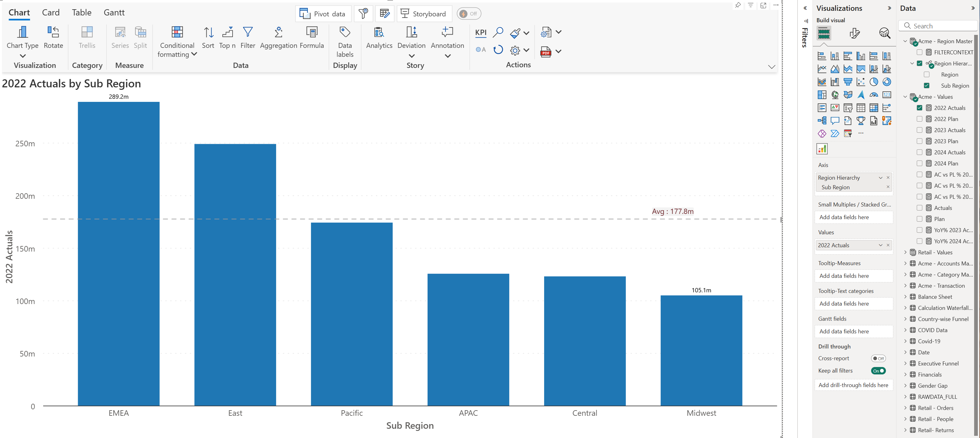Uncheck the Sub Region field checkbox

[x=926, y=86]
